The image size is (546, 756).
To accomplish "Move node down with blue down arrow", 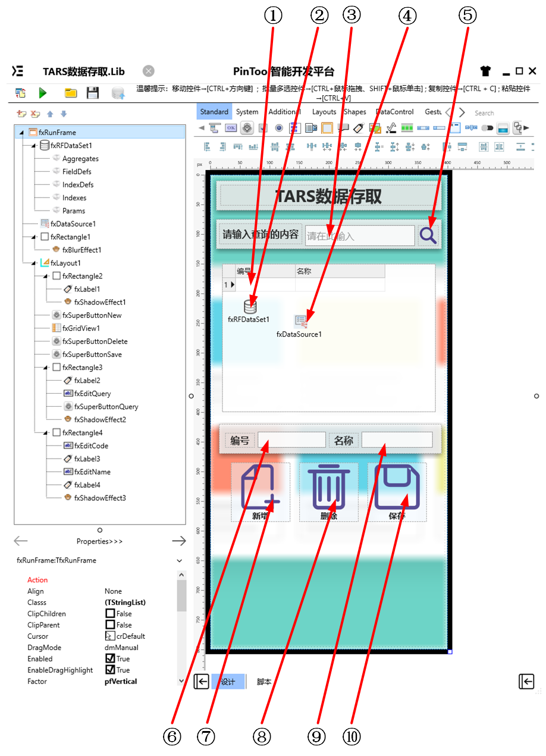I will pos(64,114).
